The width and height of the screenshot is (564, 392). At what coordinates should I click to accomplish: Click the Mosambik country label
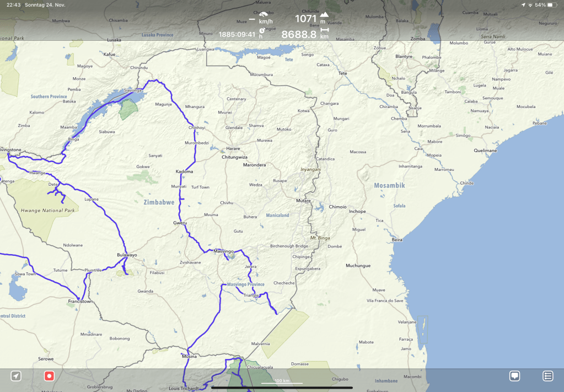click(x=389, y=186)
